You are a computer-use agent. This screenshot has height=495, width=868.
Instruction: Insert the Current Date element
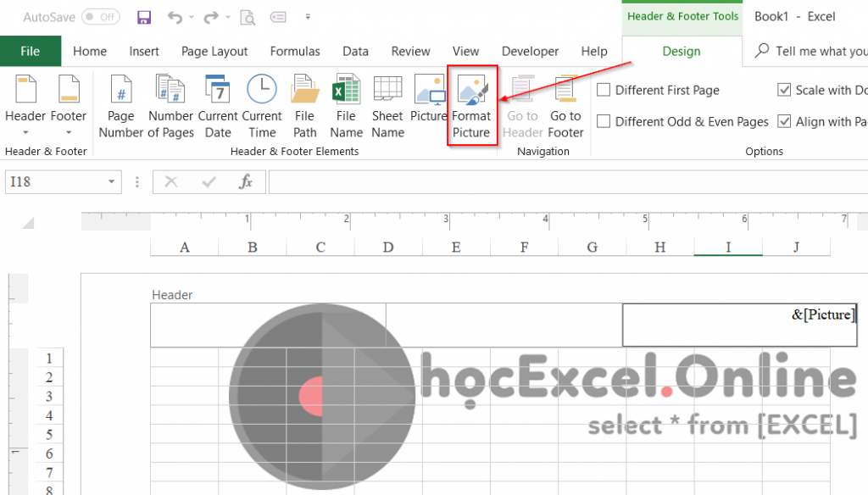tap(218, 102)
